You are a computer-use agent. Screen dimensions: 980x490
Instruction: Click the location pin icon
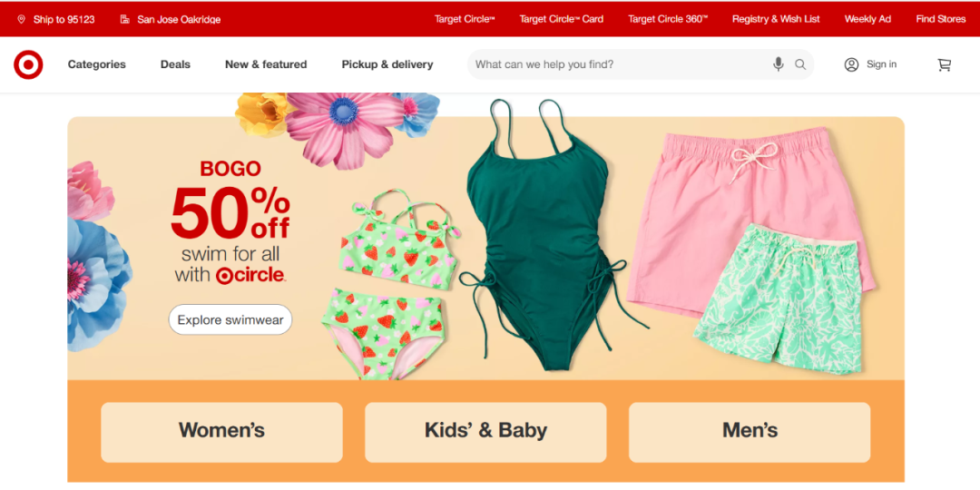point(21,19)
